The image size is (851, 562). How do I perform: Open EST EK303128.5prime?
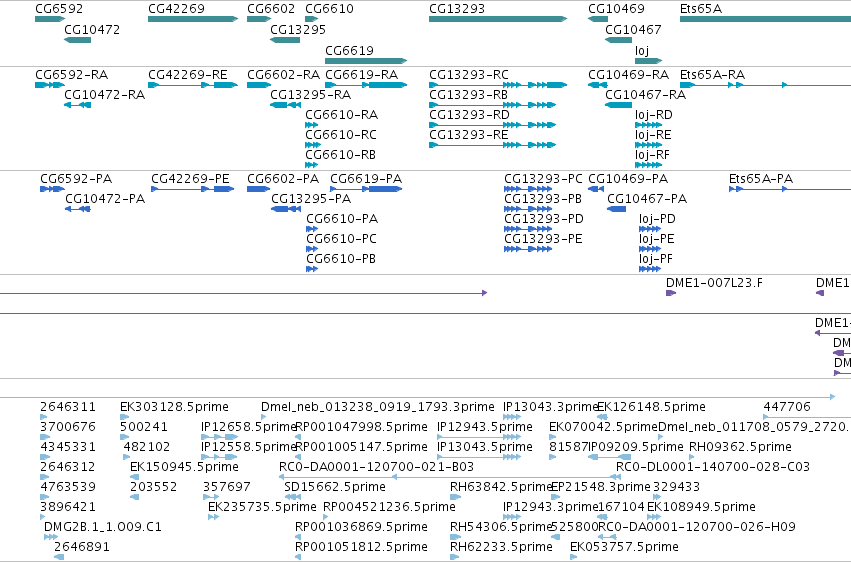174,406
